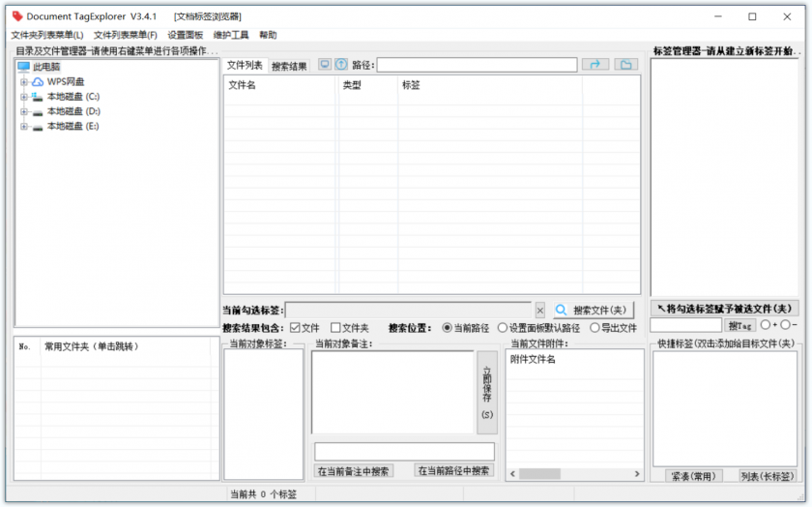Click the 标签 column header
This screenshot has width=812, height=507.
(490, 85)
